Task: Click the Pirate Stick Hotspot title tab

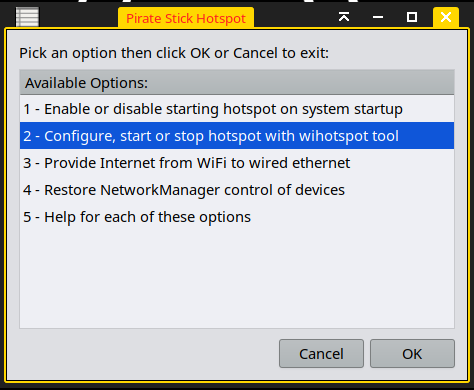Action: [x=186, y=18]
